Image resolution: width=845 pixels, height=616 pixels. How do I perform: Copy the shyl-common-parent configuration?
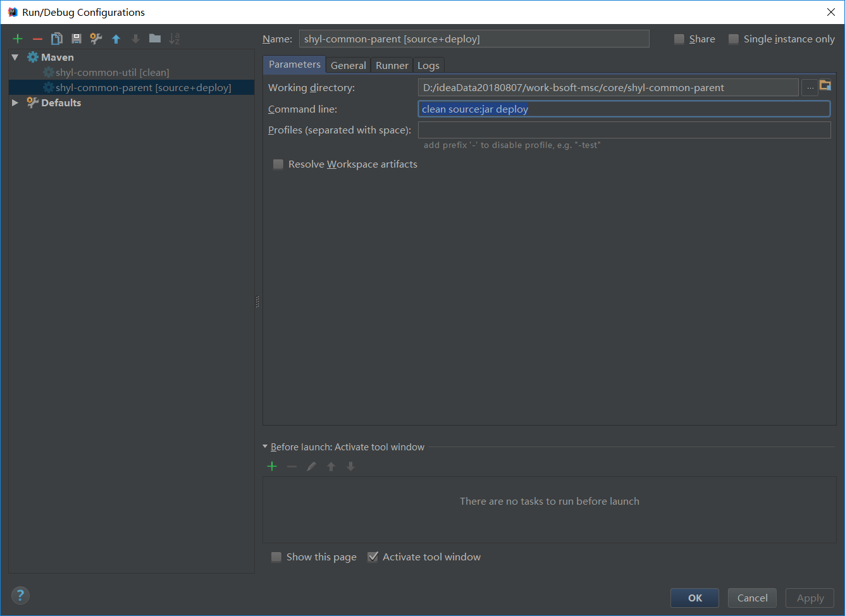click(56, 38)
